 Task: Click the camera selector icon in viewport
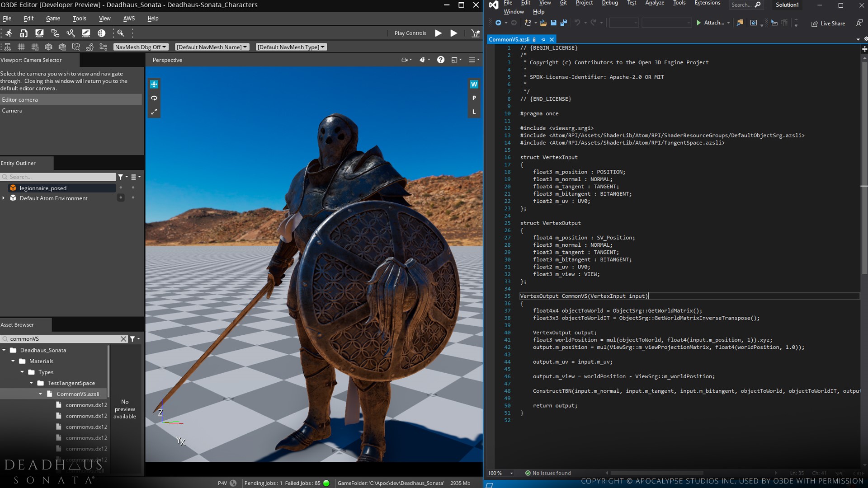point(406,60)
